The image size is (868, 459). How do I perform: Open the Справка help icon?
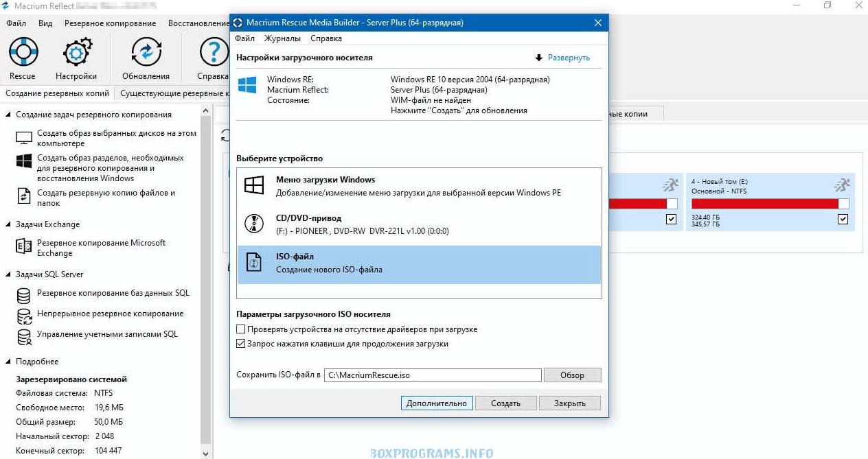pyautogui.click(x=214, y=51)
